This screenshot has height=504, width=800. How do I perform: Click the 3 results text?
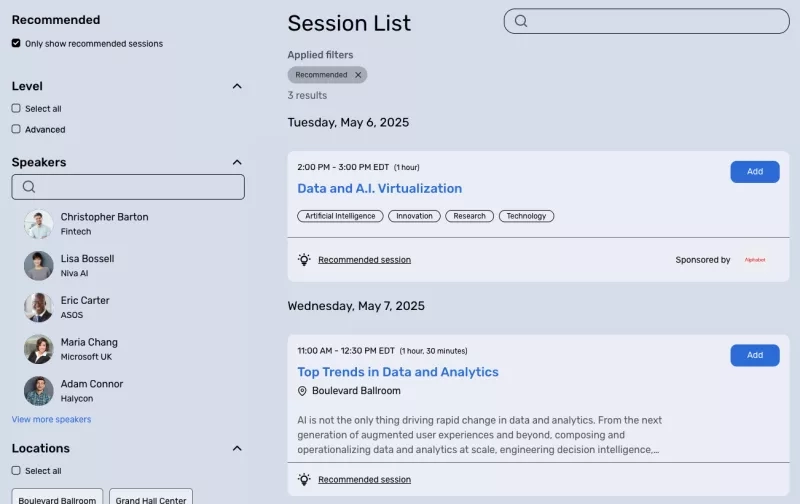(307, 95)
